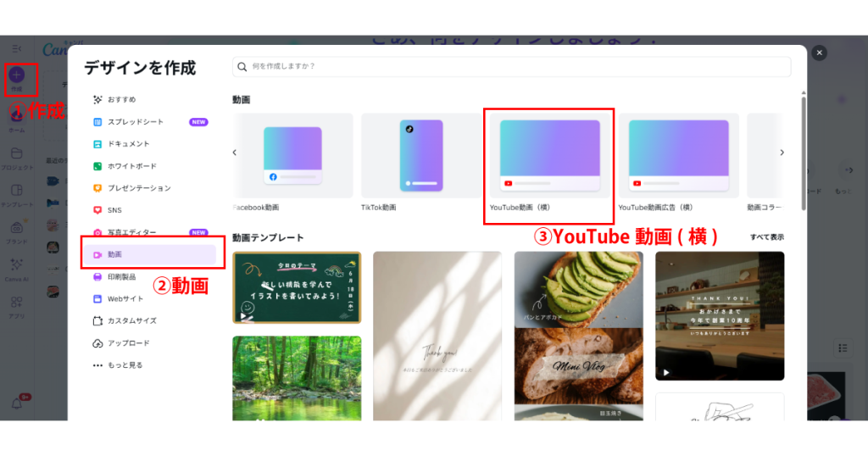Screen dimensions: 868x456
Task: Choose the YouTube動画（横） thumbnail
Action: point(549,155)
